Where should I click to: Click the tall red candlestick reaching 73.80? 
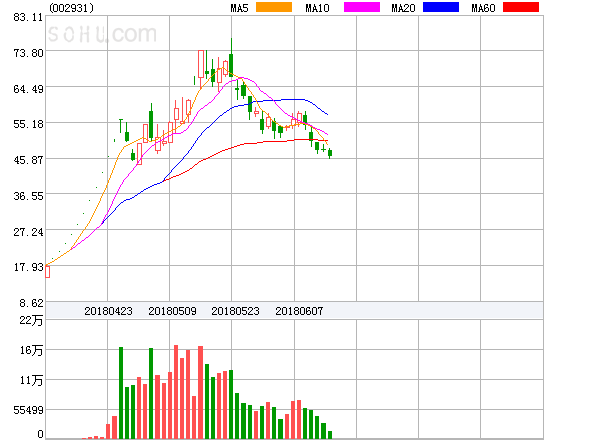(201, 68)
